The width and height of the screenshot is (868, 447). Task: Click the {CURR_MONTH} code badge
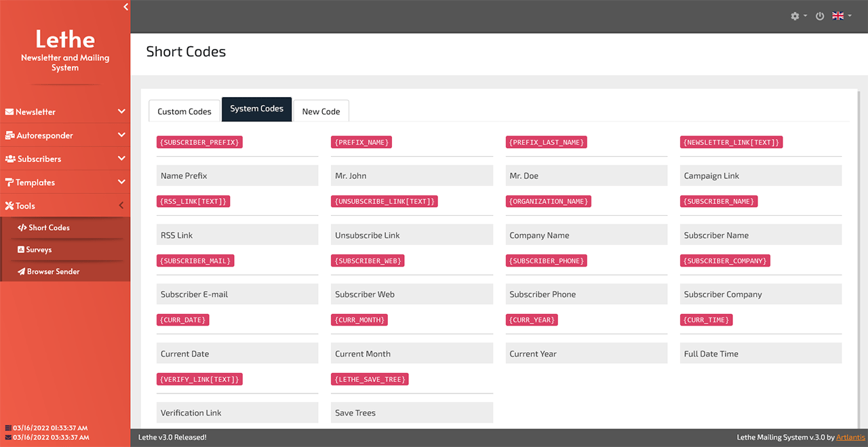(359, 320)
